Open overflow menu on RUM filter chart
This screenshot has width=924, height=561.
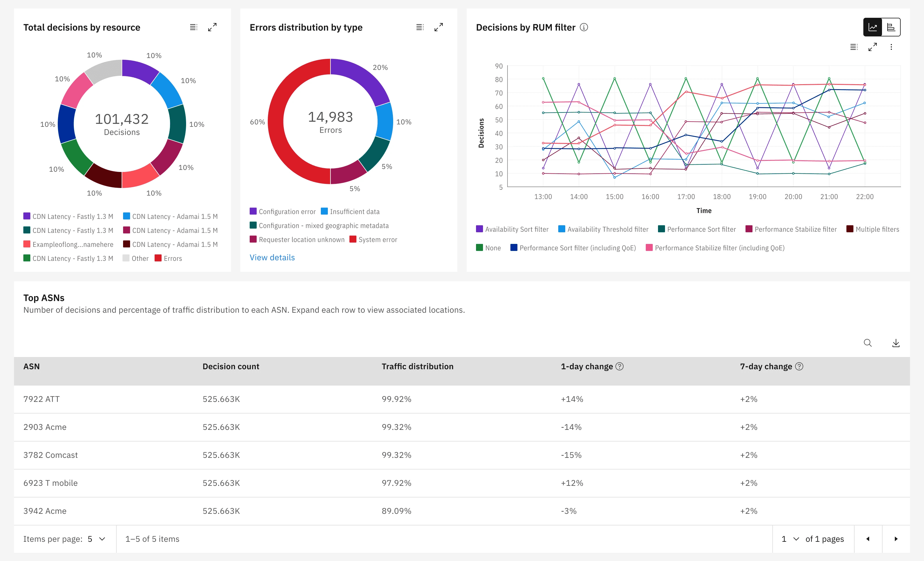pos(891,47)
